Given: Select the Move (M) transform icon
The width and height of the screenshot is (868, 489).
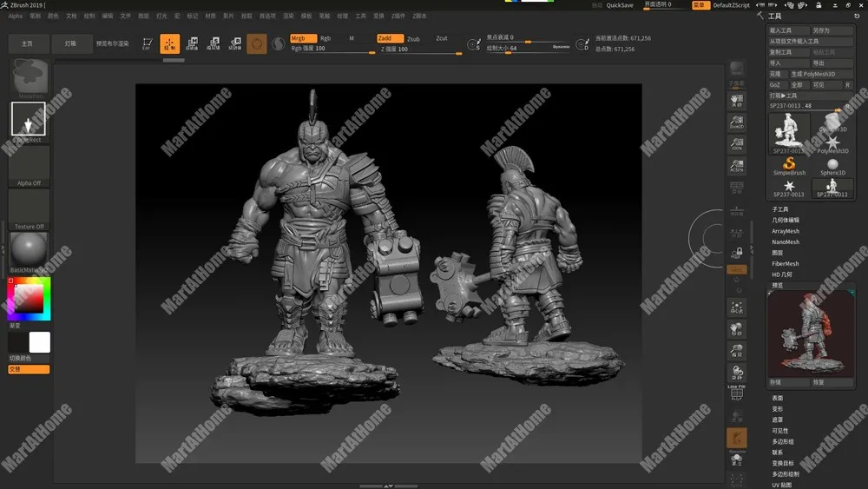Looking at the screenshot, I should click(192, 43).
